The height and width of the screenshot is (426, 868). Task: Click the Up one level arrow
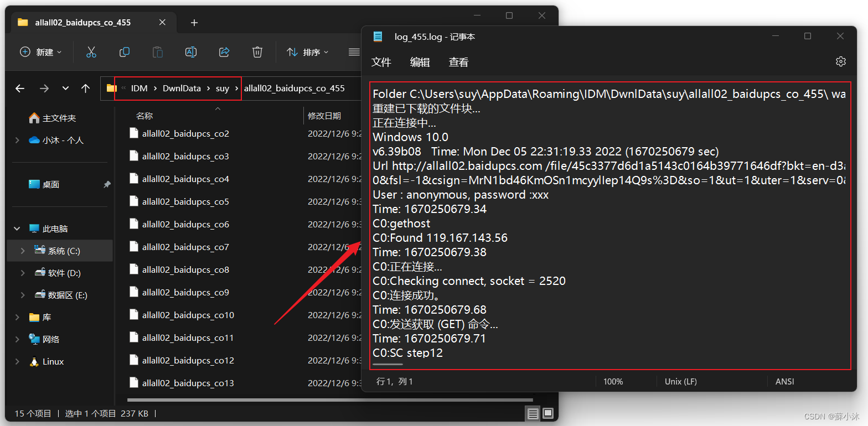point(85,88)
